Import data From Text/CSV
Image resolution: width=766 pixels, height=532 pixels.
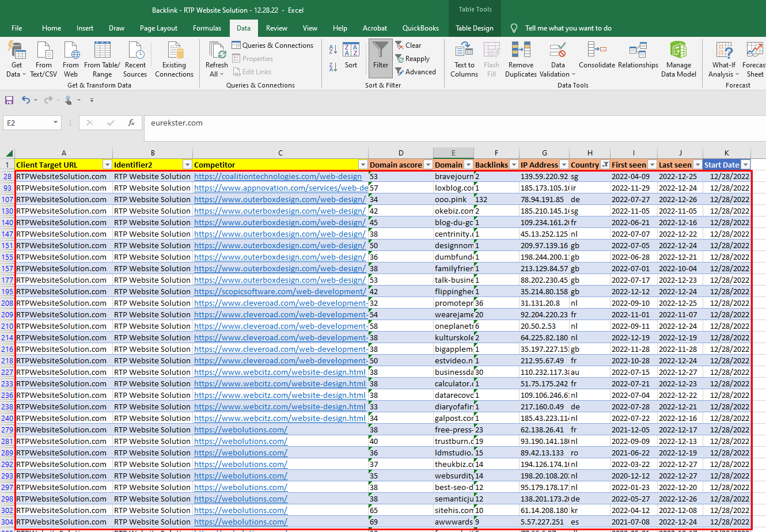pyautogui.click(x=44, y=60)
